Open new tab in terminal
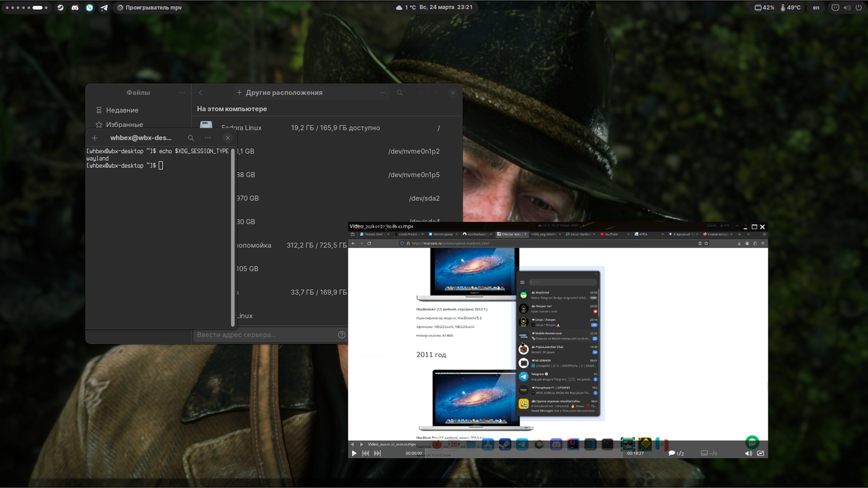This screenshot has width=868, height=488. (x=95, y=138)
